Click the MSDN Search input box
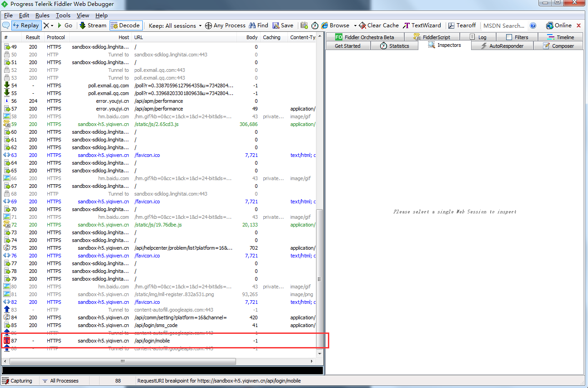 pos(504,25)
